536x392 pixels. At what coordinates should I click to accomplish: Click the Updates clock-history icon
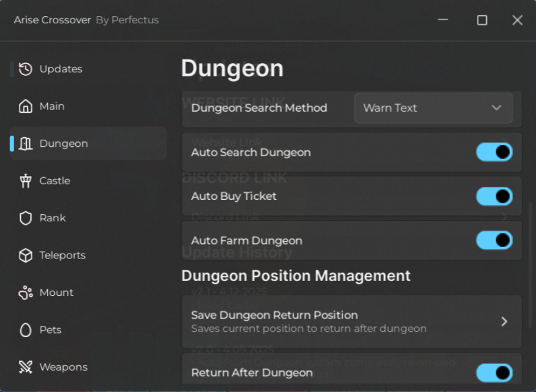[x=25, y=69]
